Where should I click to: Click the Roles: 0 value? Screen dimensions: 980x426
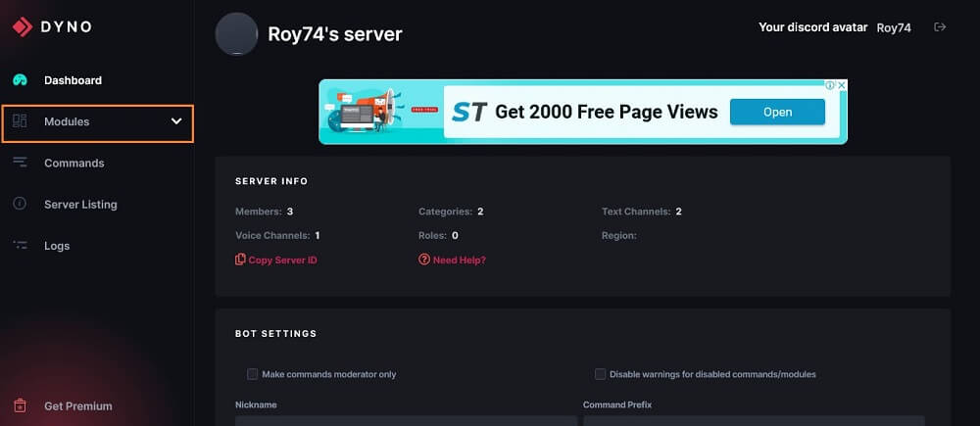455,235
